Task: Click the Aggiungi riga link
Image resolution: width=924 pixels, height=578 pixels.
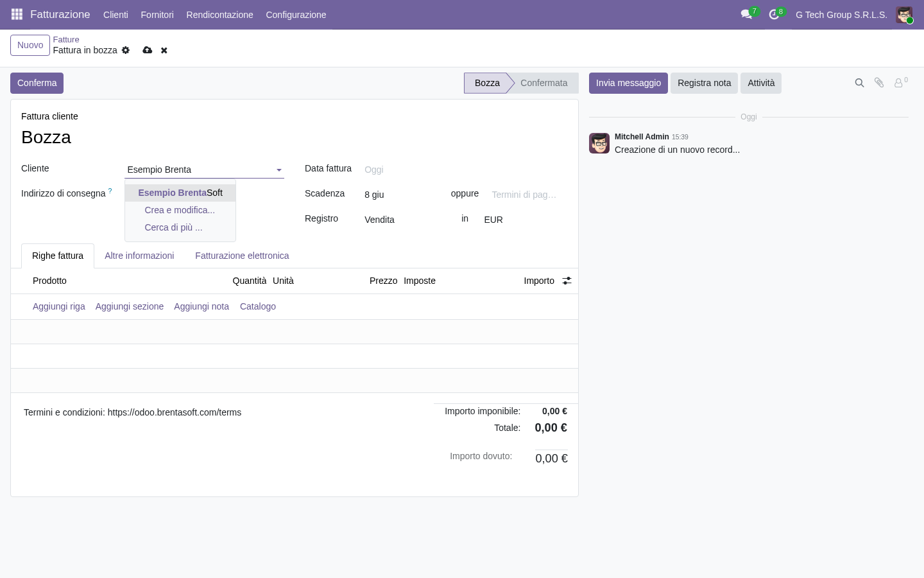Action: click(x=59, y=306)
